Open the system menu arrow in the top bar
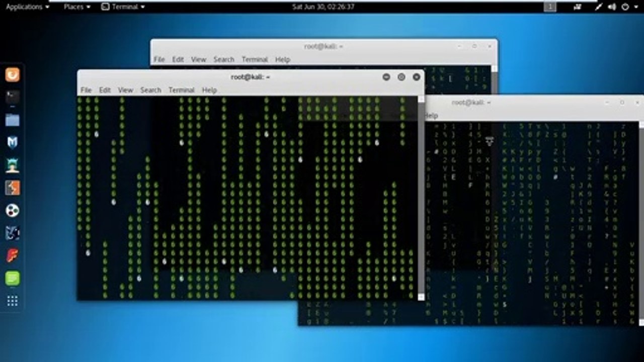This screenshot has height=362, width=644. coord(635,7)
